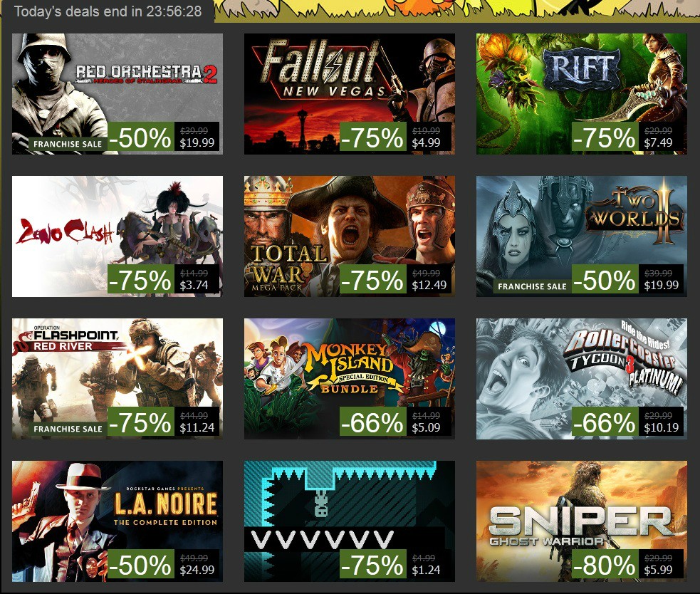Select Operation Flashpoint Red River tile
This screenshot has width=700, height=594.
pyautogui.click(x=117, y=379)
